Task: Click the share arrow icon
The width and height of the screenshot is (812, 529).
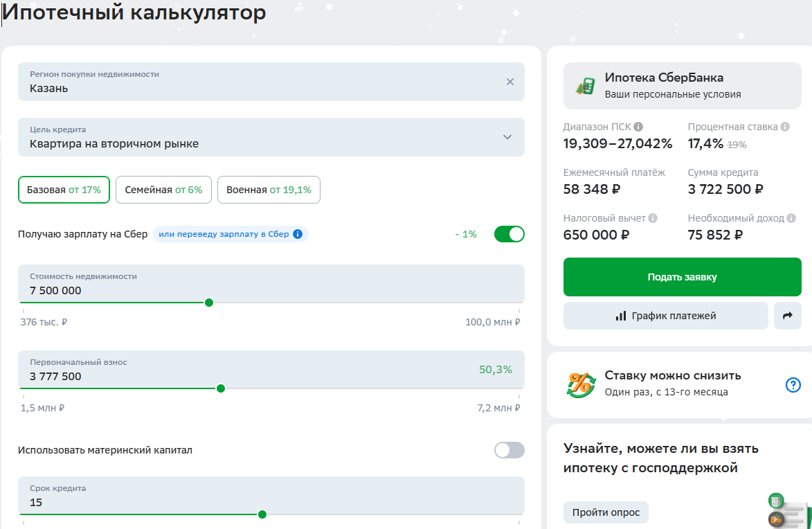Action: [788, 315]
